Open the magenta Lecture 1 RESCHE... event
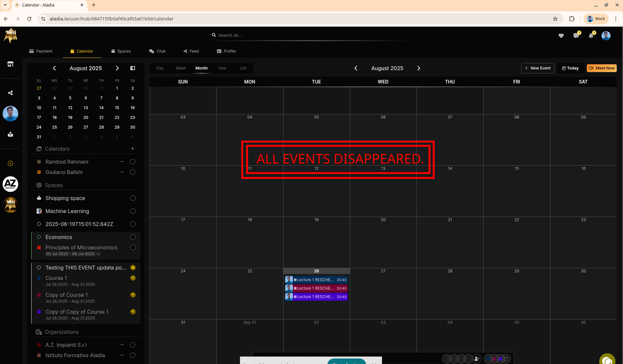The width and height of the screenshot is (623, 364). tap(316, 288)
